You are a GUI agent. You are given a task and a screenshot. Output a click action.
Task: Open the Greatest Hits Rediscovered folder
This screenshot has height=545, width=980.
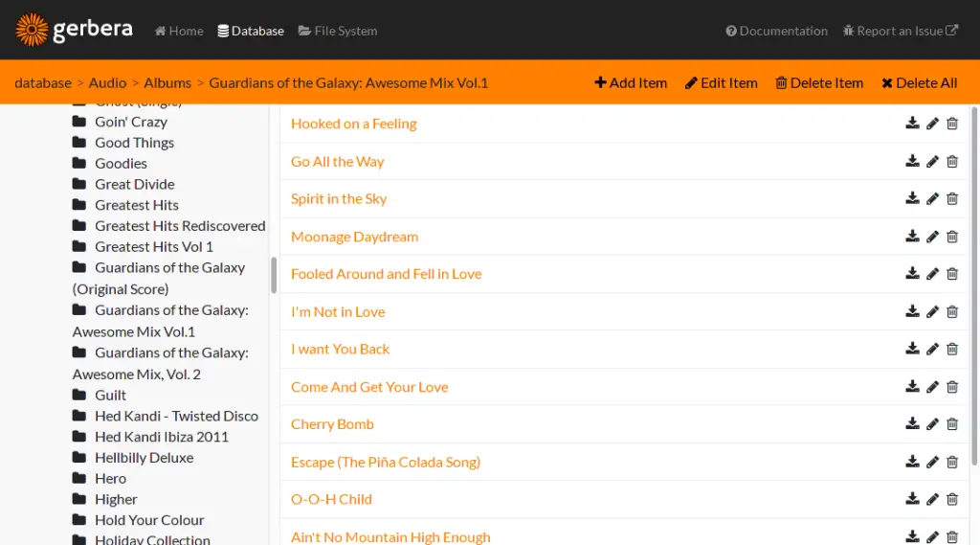pyautogui.click(x=168, y=225)
